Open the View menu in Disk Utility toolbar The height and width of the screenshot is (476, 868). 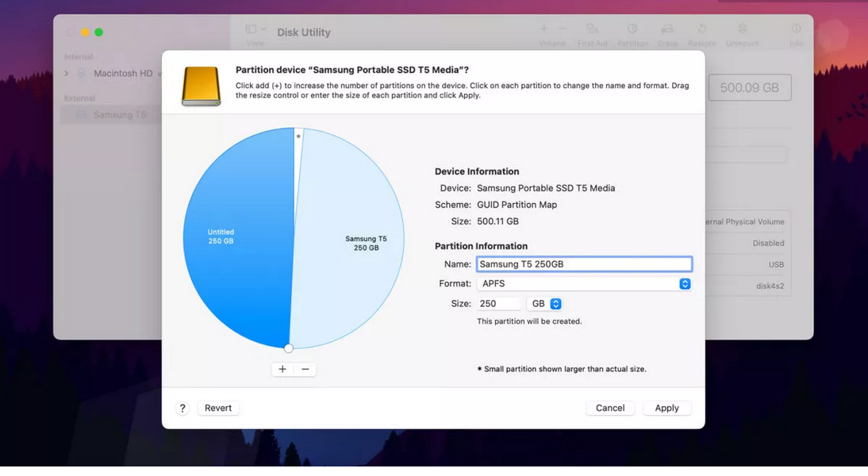click(255, 34)
